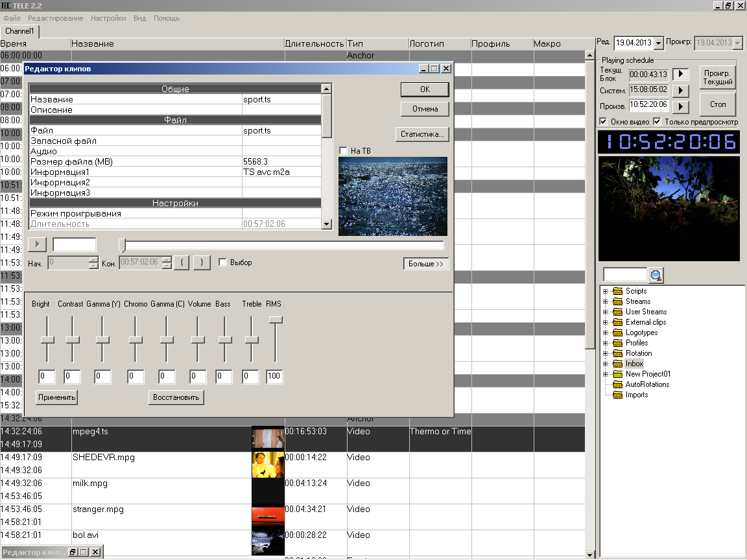
Task: Click the magnifier search icon
Action: pyautogui.click(x=656, y=275)
